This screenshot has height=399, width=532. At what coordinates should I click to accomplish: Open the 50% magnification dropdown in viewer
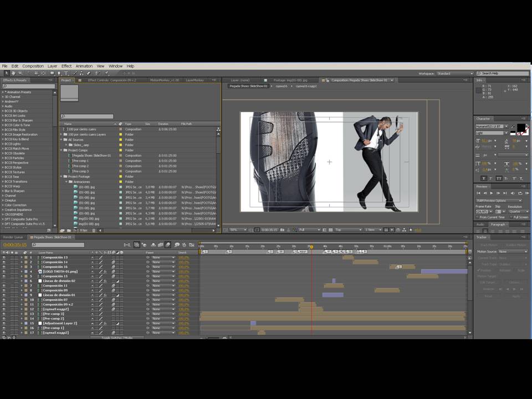pyautogui.click(x=236, y=229)
